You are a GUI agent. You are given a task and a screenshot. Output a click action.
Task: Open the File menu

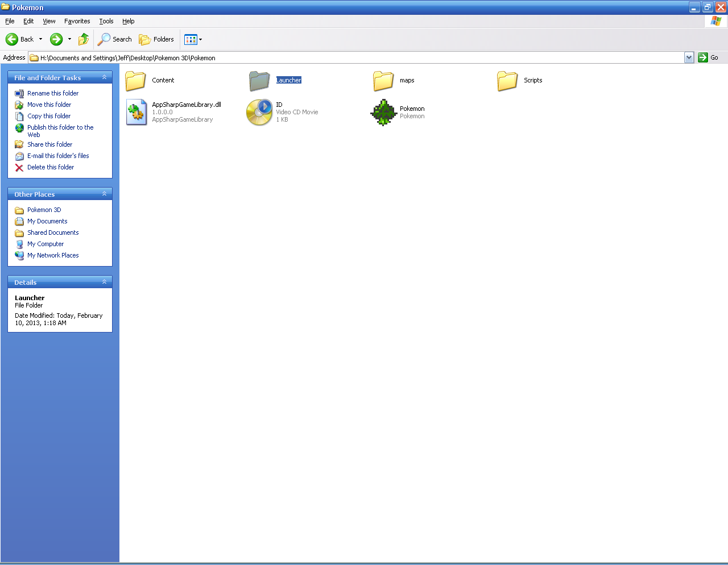tap(10, 21)
